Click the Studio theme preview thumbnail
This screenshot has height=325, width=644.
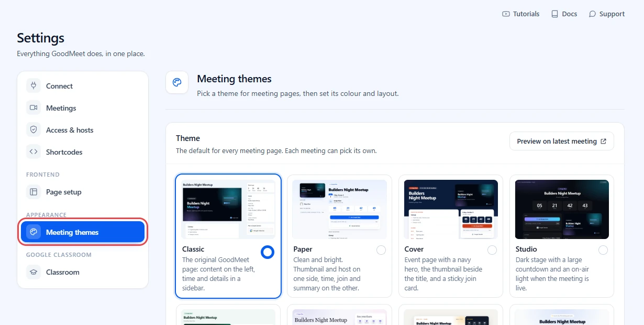click(562, 209)
